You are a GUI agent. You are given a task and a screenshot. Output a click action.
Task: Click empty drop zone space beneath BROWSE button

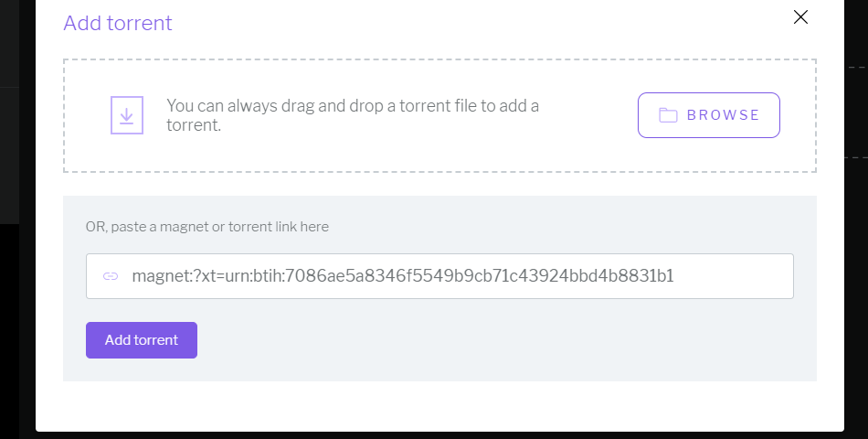click(709, 154)
